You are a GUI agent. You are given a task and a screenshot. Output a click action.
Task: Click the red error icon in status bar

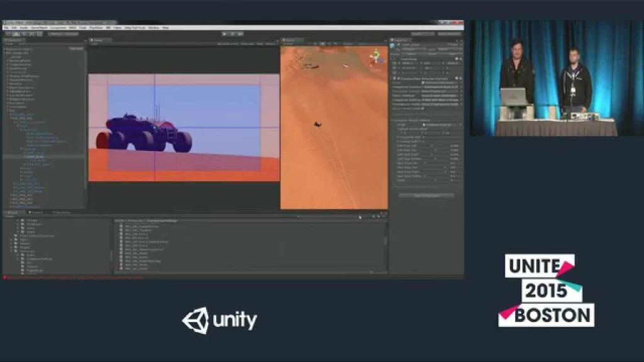pos(4,277)
